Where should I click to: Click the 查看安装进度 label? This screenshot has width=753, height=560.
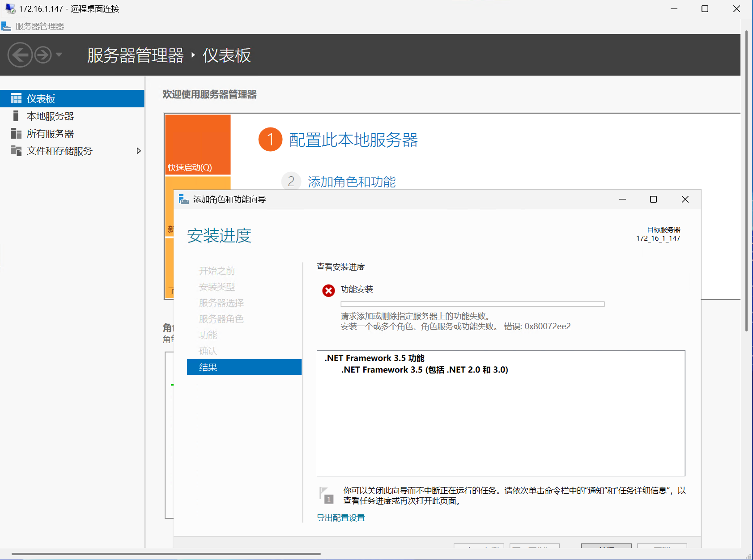[340, 267]
